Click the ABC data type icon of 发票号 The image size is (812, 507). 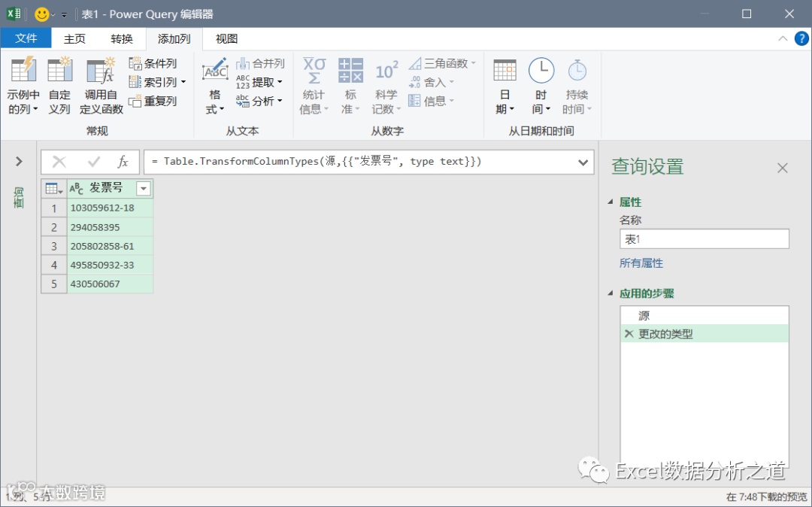tap(76, 188)
